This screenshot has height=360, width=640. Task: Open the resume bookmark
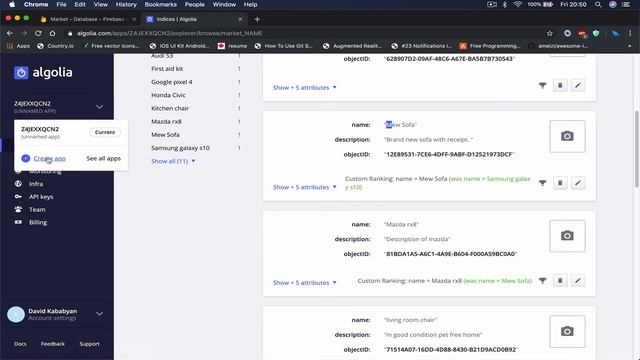pyautogui.click(x=232, y=46)
